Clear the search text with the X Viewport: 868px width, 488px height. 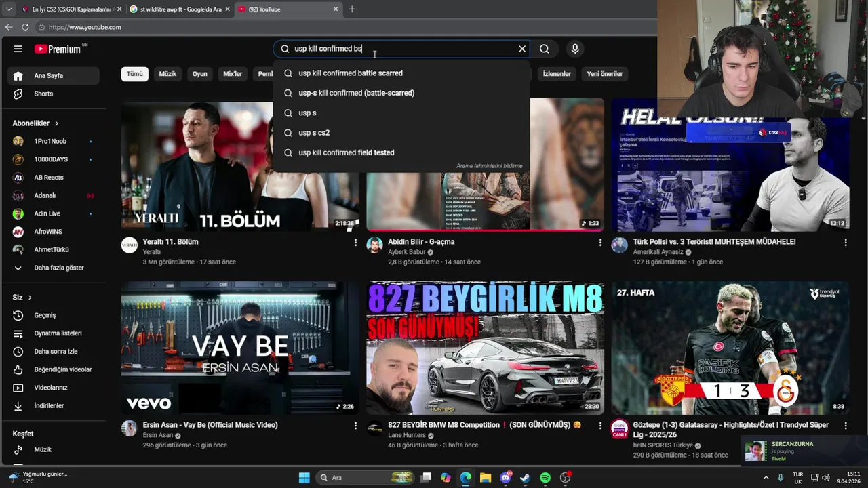click(x=522, y=49)
